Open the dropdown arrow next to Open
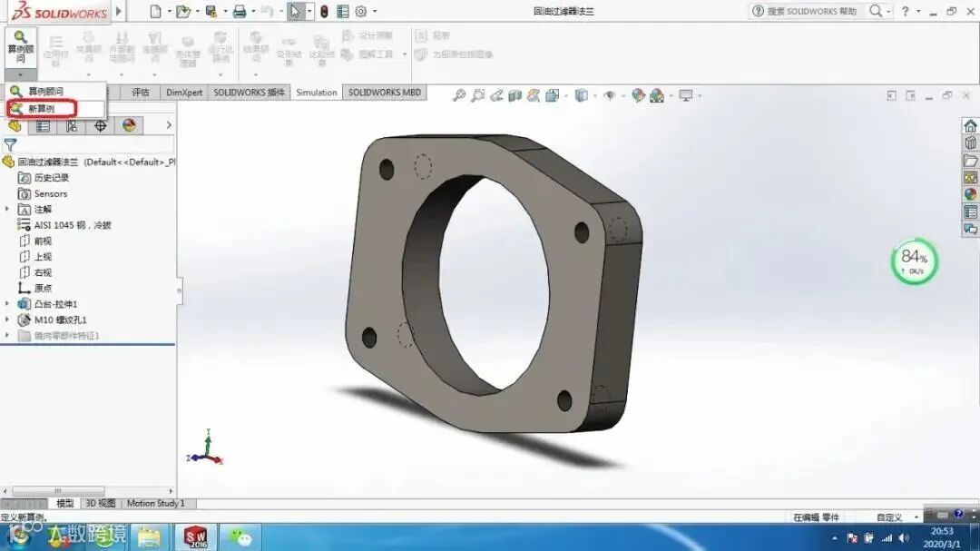The height and width of the screenshot is (551, 980). click(x=198, y=11)
